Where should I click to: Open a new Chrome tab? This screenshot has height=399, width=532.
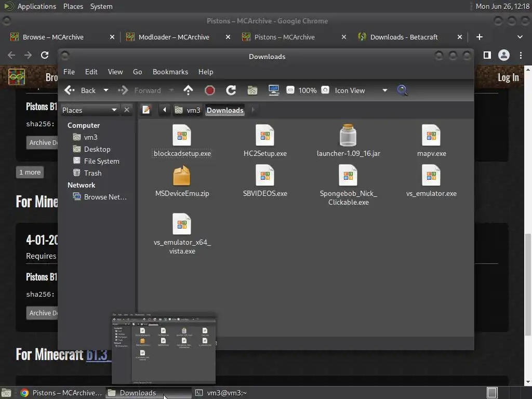480,37
